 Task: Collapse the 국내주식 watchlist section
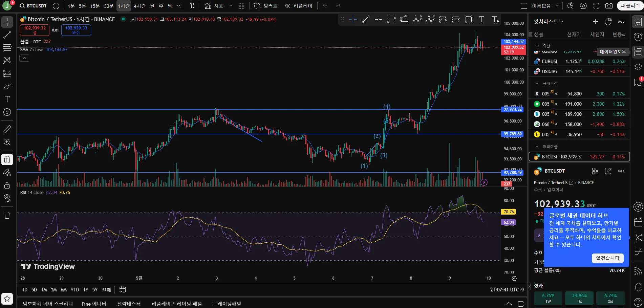tap(537, 83)
